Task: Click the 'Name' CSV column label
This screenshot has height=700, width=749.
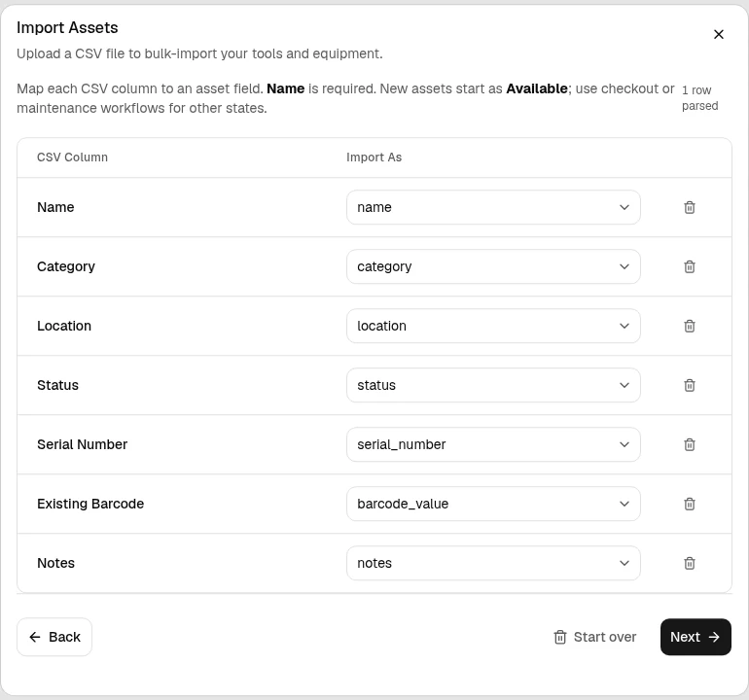Action: tap(55, 207)
